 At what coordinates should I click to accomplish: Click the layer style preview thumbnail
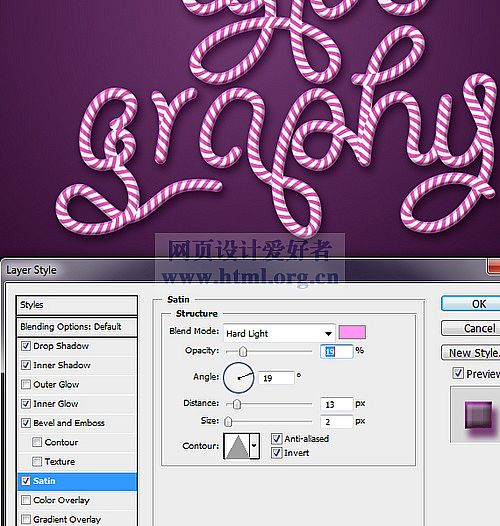tap(478, 415)
